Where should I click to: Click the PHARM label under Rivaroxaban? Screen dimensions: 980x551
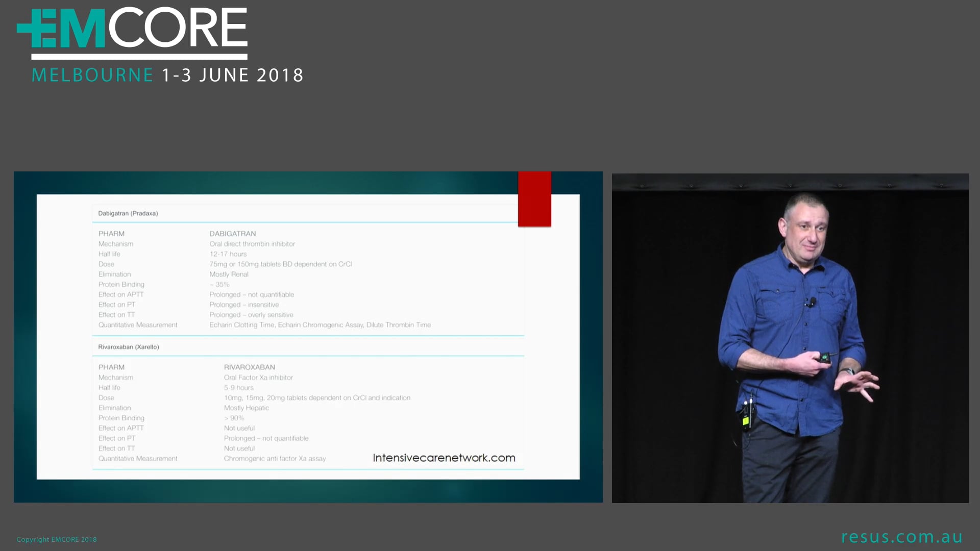[112, 367]
